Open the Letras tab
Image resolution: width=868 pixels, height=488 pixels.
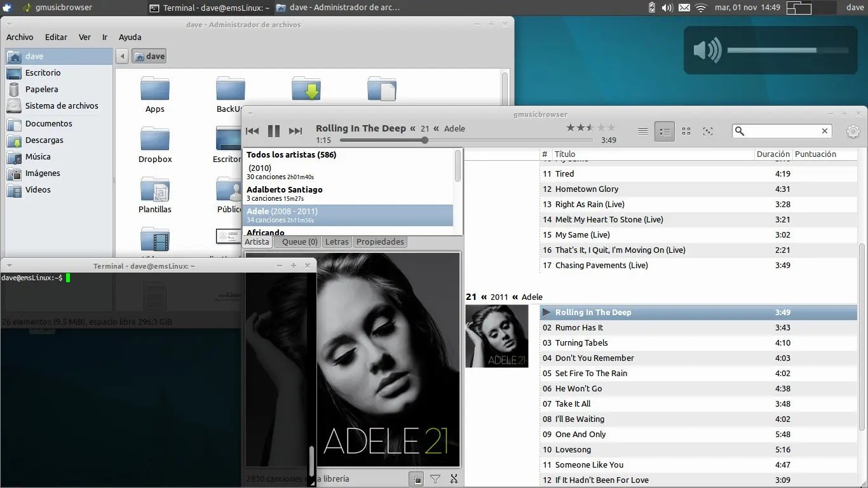coord(337,242)
